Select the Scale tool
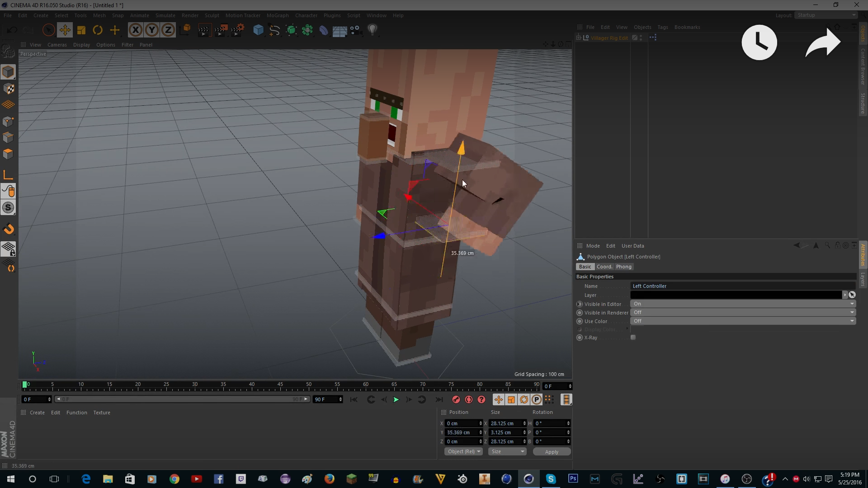 point(81,30)
